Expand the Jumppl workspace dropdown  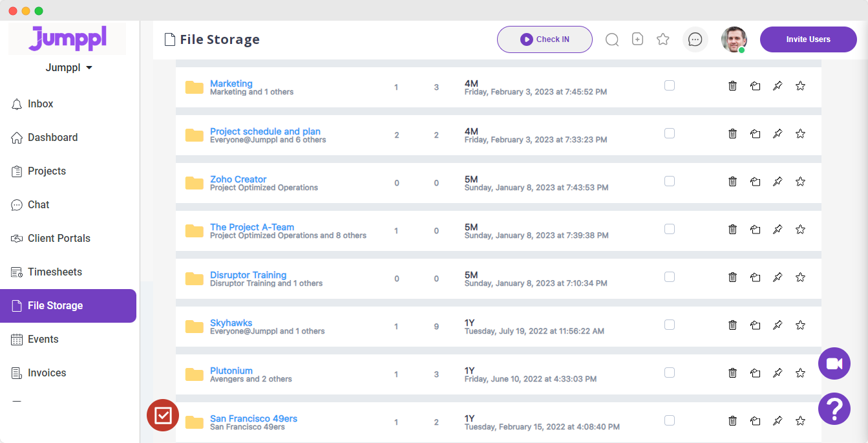click(x=69, y=67)
